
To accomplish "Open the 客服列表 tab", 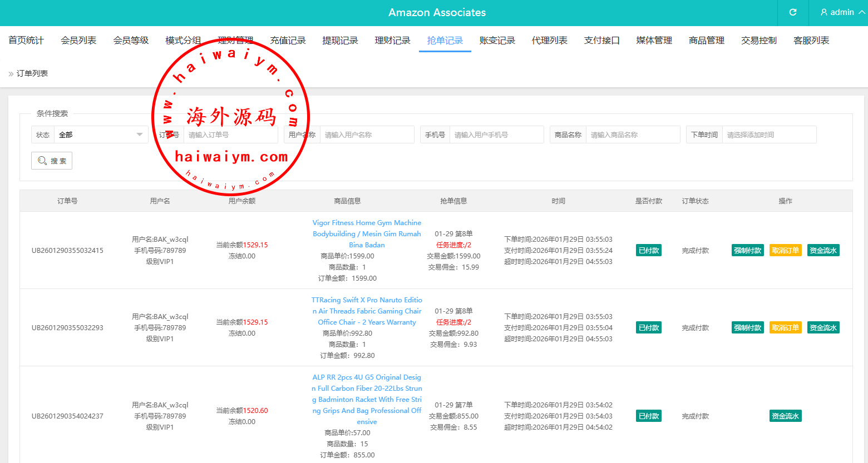I will pyautogui.click(x=811, y=41).
